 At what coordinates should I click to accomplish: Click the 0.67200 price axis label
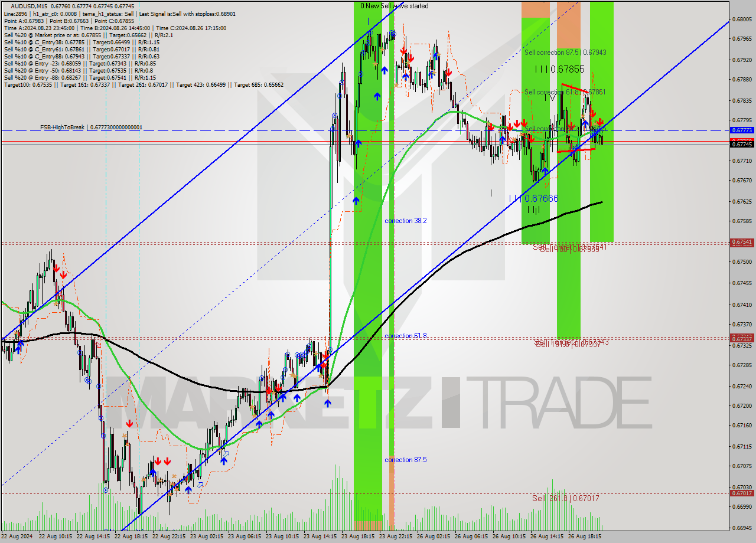[742, 405]
